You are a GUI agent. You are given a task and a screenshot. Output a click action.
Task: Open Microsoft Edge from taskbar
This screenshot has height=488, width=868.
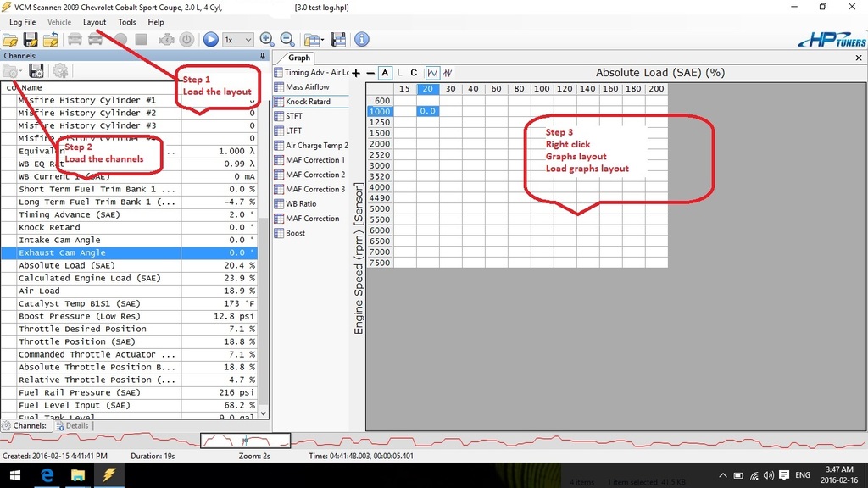47,475
